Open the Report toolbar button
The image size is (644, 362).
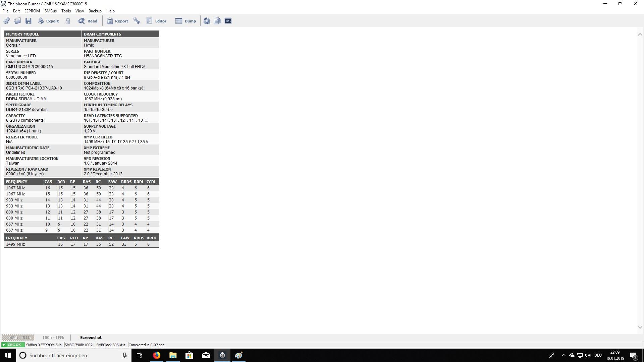(x=118, y=21)
